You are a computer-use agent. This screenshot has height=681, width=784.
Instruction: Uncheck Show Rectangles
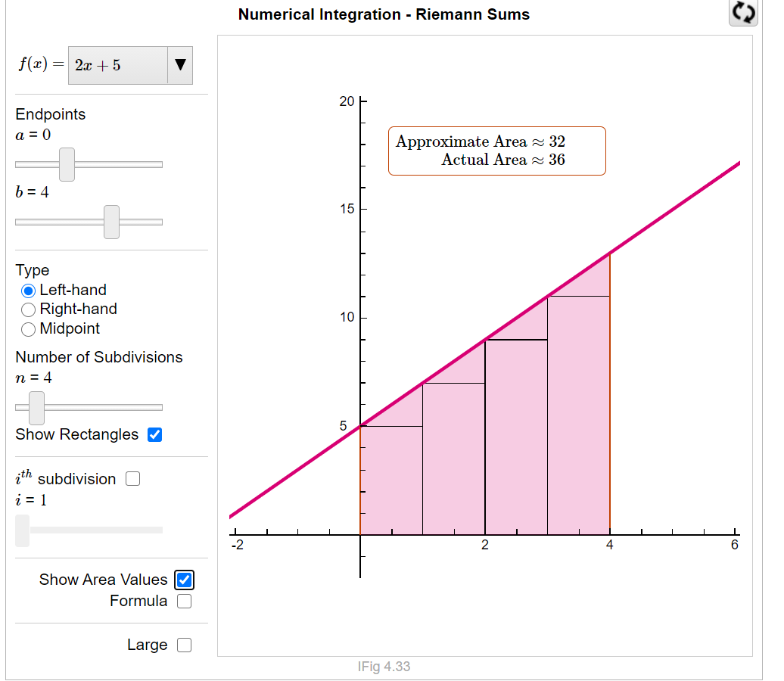154,434
